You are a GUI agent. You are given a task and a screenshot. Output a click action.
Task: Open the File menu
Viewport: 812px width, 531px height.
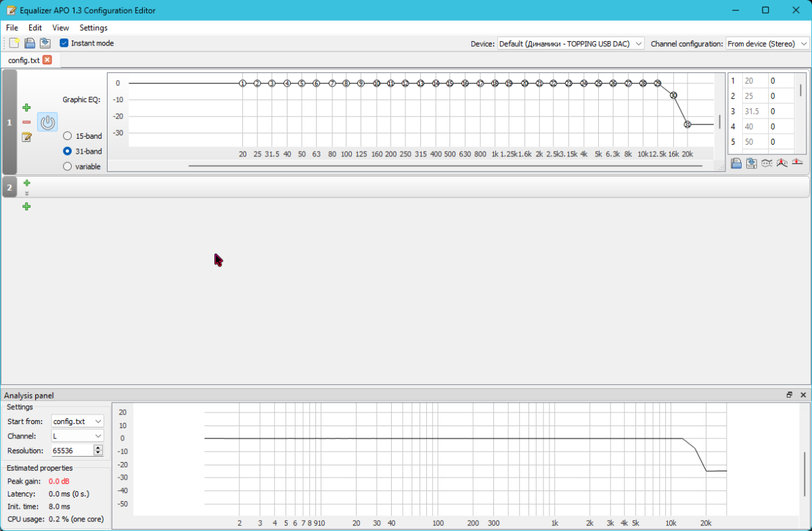point(12,28)
